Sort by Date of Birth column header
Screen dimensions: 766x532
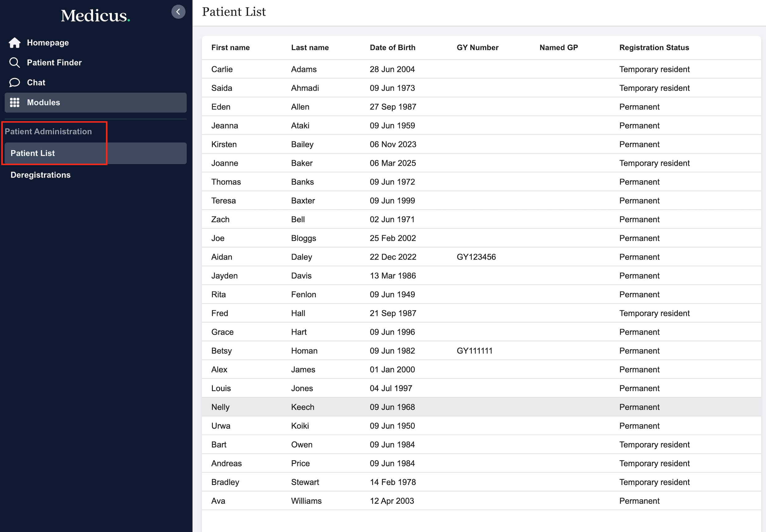click(x=392, y=48)
